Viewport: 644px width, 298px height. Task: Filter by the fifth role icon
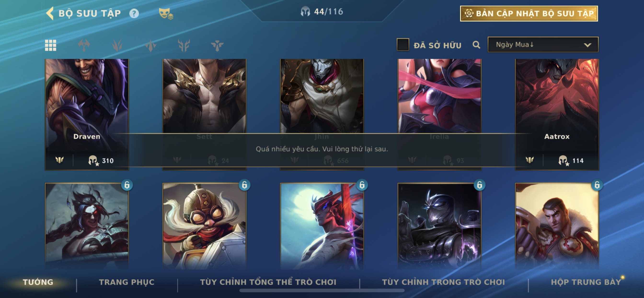tap(217, 45)
